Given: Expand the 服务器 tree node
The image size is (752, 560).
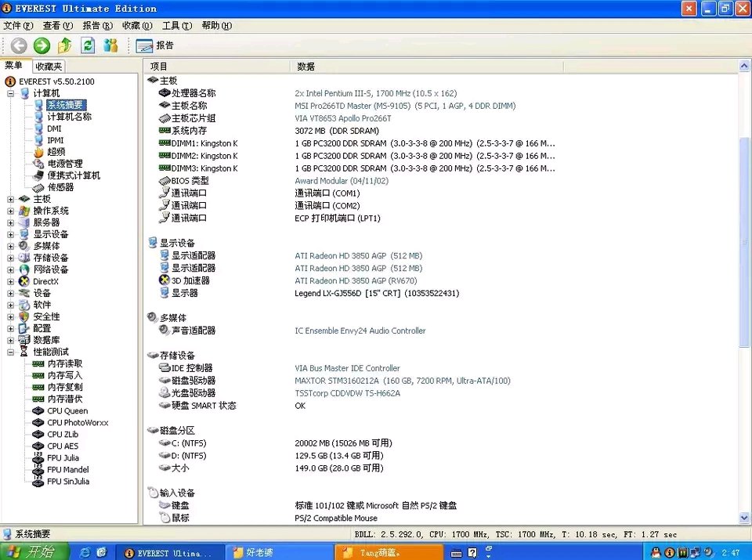Looking at the screenshot, I should (10, 222).
